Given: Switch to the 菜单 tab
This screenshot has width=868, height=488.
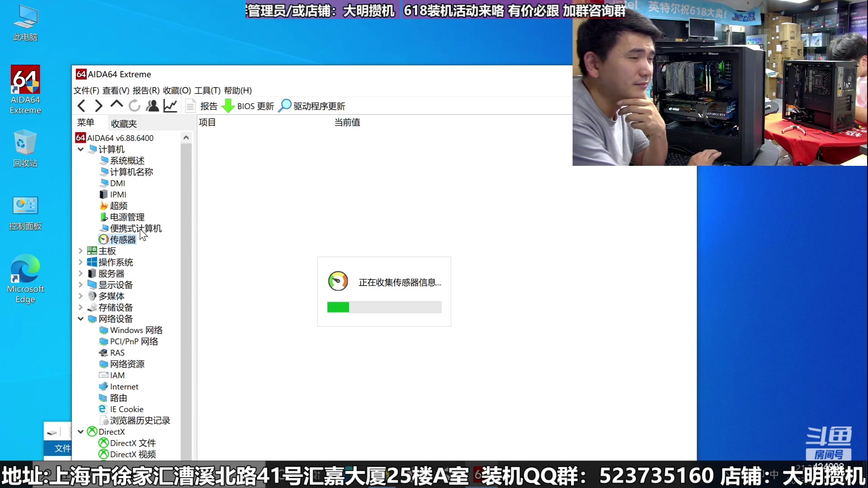Looking at the screenshot, I should (85, 123).
